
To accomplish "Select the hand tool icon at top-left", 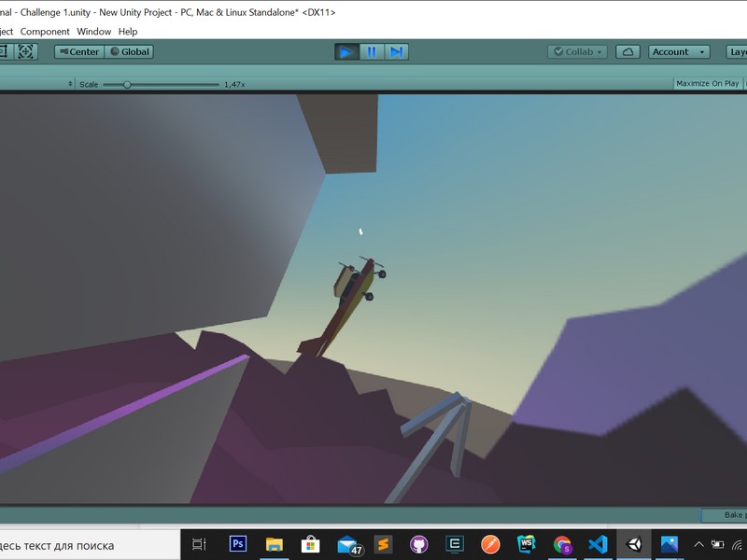I will click(6, 51).
